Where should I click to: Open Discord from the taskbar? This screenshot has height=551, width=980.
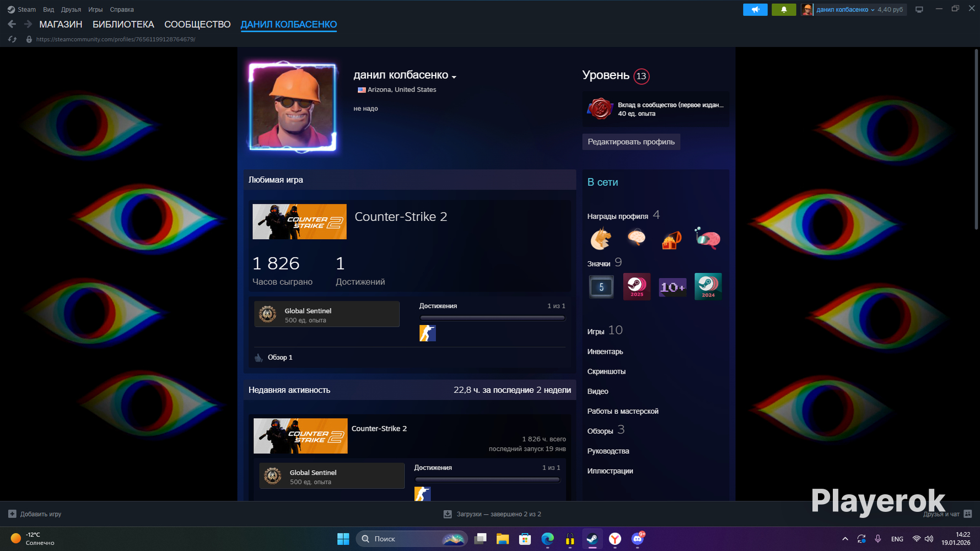coord(638,539)
